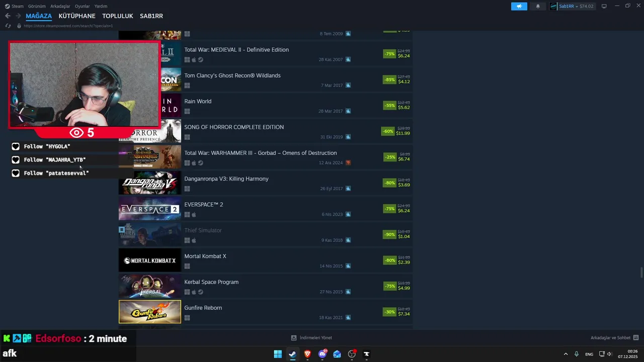Image resolution: width=644 pixels, height=362 pixels.
Task: Click the $7.34 price for Gunfire Reborn
Action: click(x=404, y=314)
